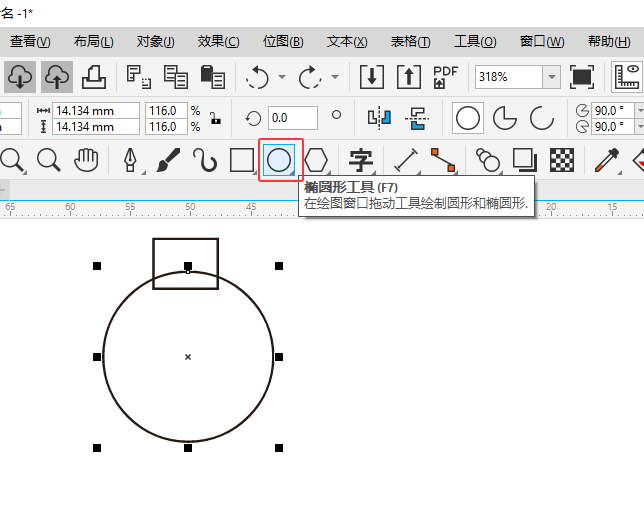
Task: Open the zoom level dropdown
Action: [551, 77]
